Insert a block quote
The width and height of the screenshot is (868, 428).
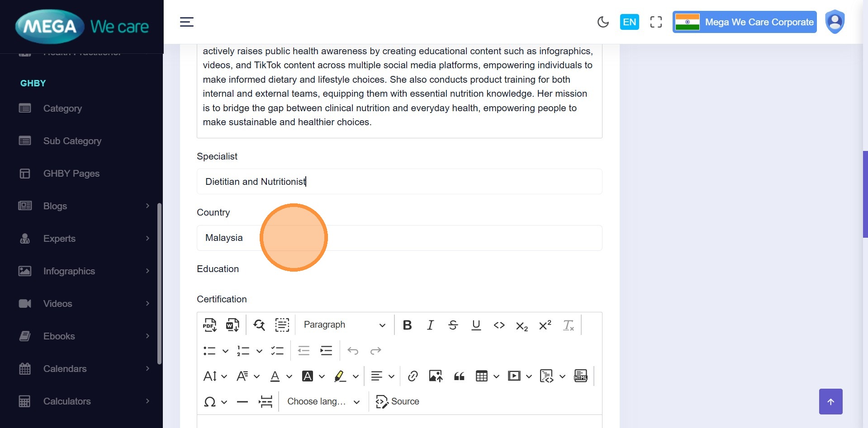click(459, 376)
